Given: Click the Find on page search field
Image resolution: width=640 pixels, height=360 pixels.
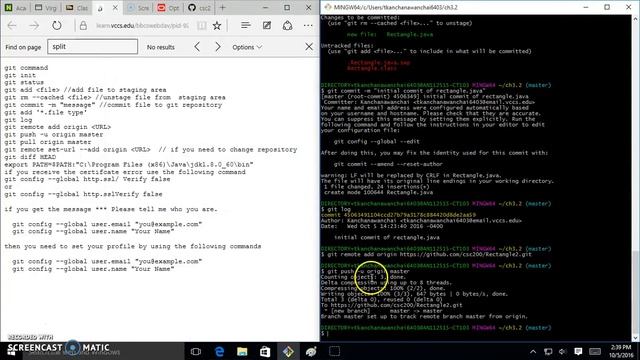Looking at the screenshot, I should coord(93,47).
